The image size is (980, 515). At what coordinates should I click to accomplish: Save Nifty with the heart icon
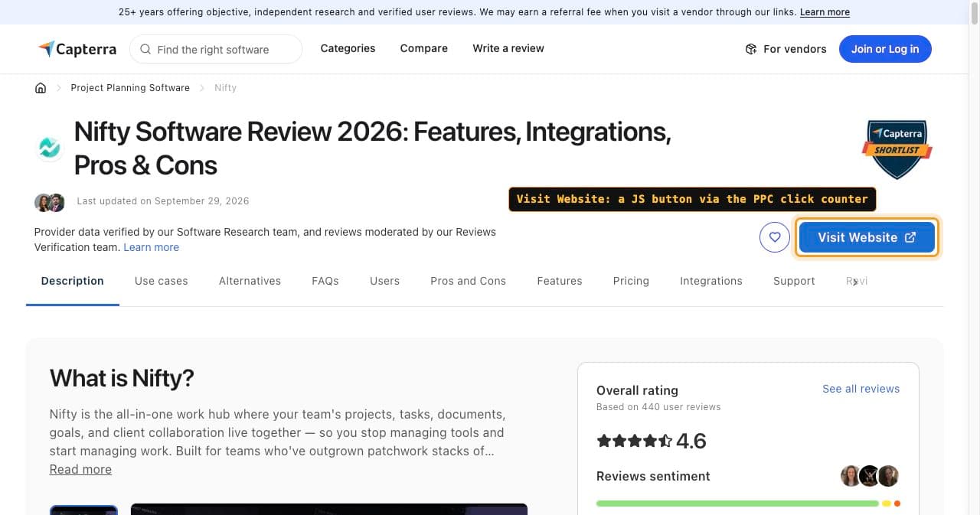click(x=775, y=237)
